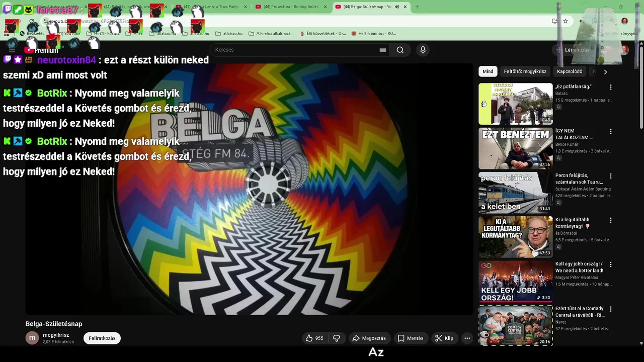Open the Comedy Central video thumbnail
The image size is (644, 362).
515,325
